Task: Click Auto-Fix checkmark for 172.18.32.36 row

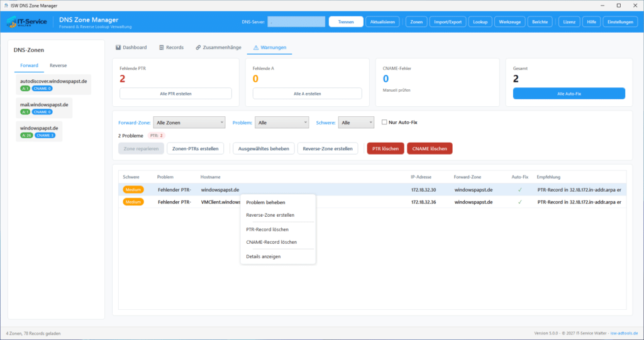Action: 520,202
